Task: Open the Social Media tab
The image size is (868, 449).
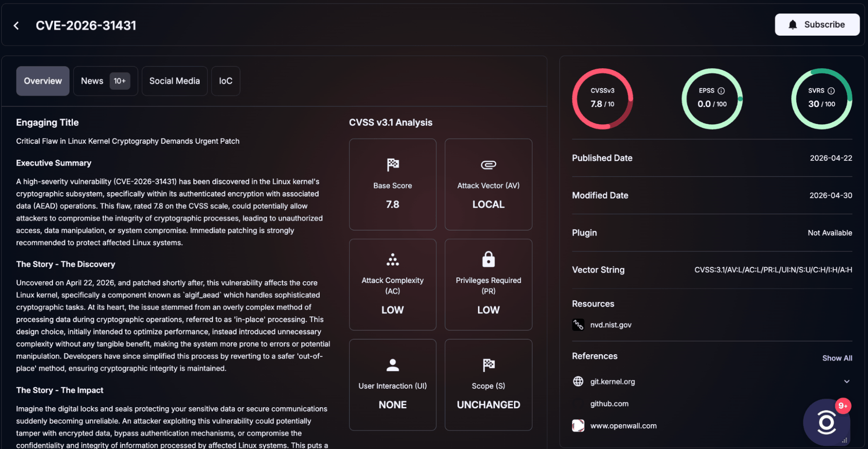Action: pos(175,81)
